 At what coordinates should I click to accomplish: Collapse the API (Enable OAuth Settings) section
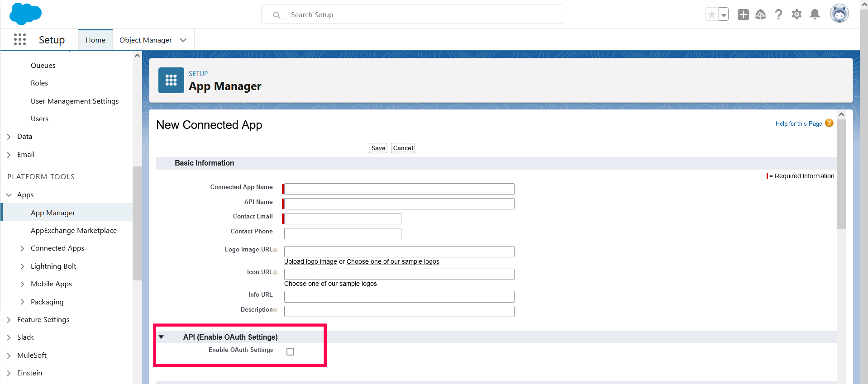tap(161, 337)
